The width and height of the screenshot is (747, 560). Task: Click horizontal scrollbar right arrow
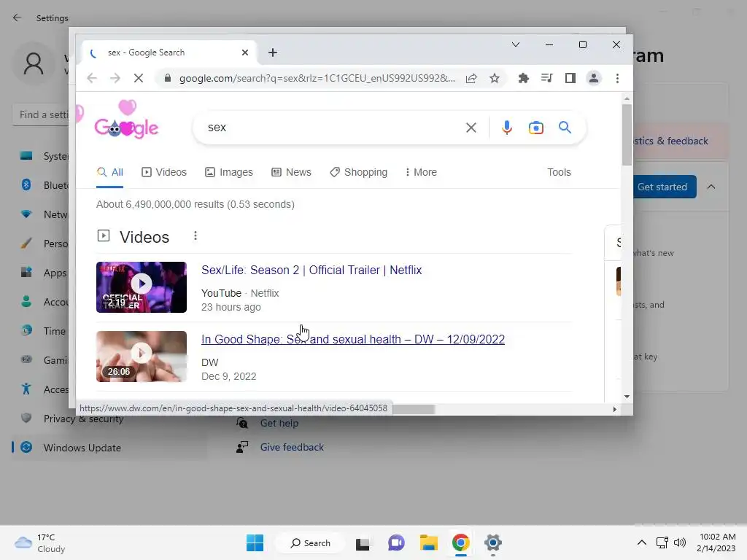(614, 409)
